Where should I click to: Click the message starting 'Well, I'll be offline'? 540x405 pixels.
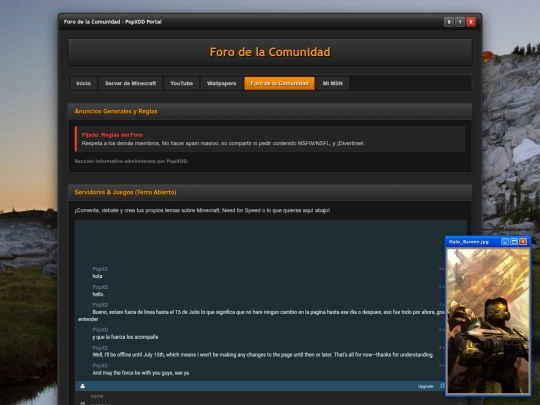[263, 355]
